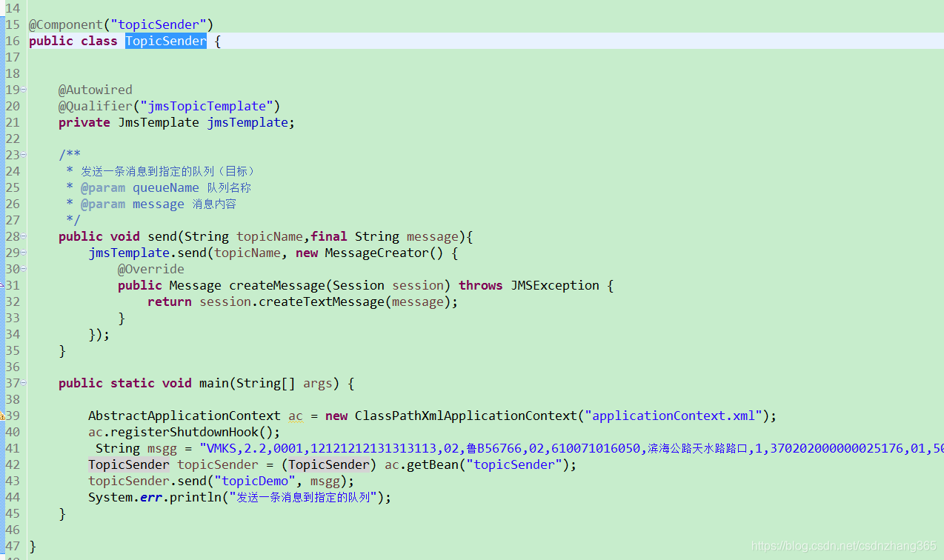Click the getBean call on line 42
944x560 pixels.
click(433, 464)
